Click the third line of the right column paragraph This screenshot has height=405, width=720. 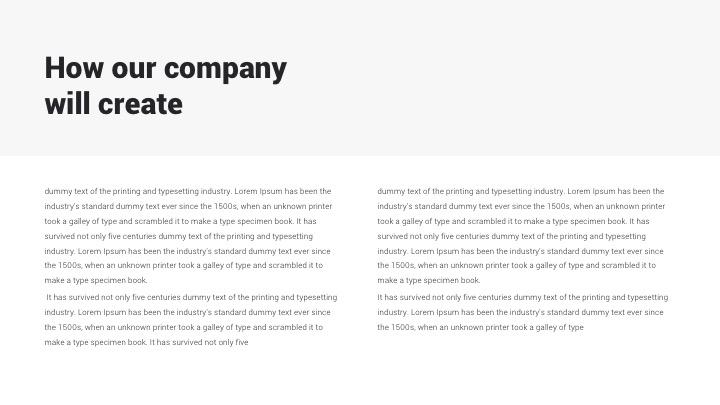513,221
